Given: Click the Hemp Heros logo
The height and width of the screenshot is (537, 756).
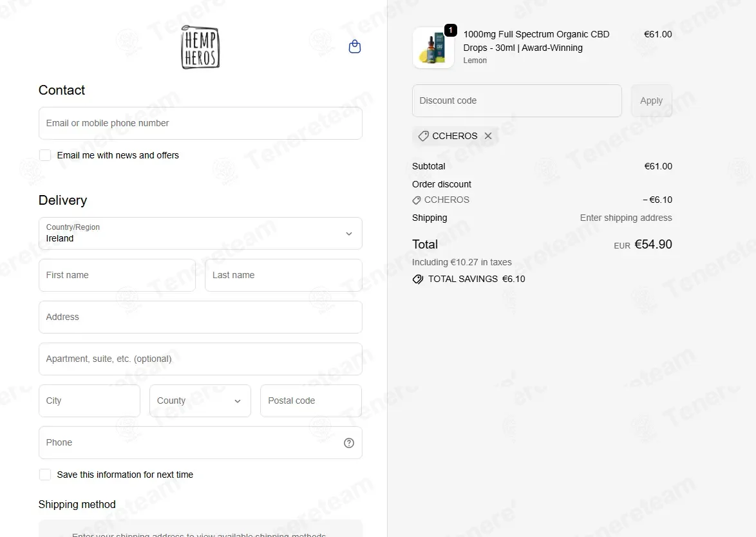Looking at the screenshot, I should click(200, 47).
